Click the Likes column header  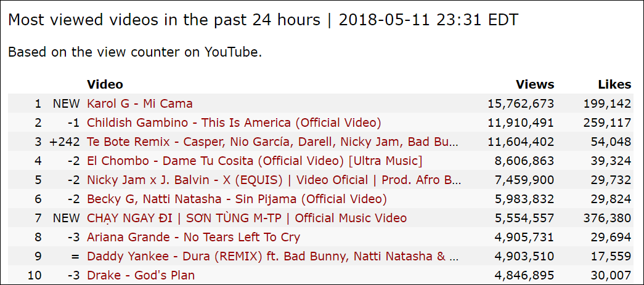pos(614,84)
